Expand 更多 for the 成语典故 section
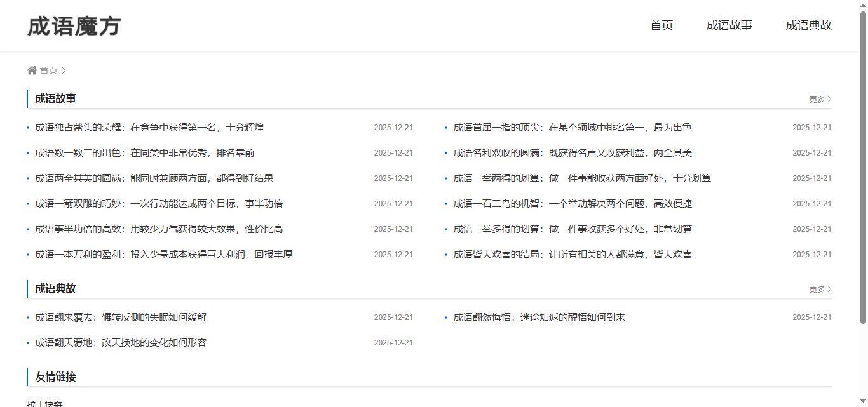Viewport: 868px width, 407px height. coord(820,289)
